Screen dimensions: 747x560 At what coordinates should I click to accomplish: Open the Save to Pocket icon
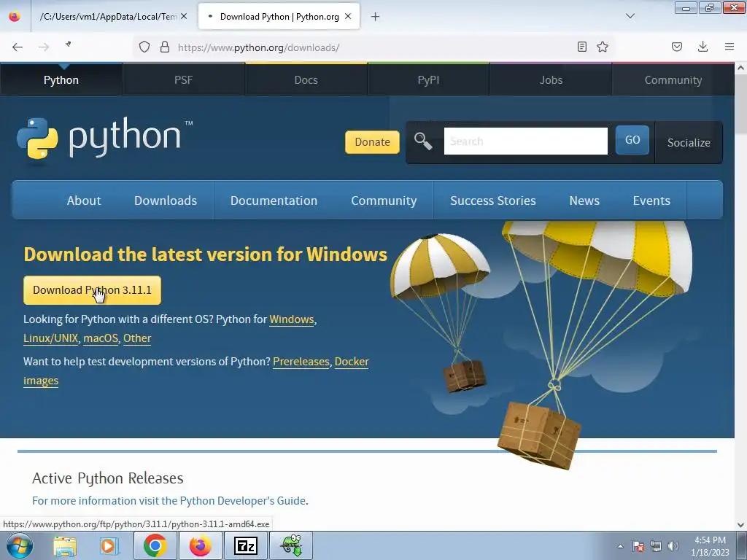tap(677, 47)
